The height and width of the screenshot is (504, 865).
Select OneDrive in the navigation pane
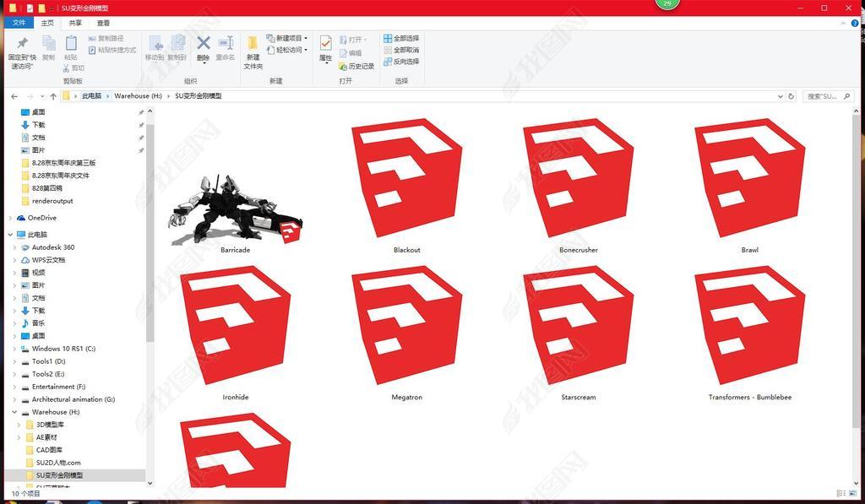[x=41, y=218]
